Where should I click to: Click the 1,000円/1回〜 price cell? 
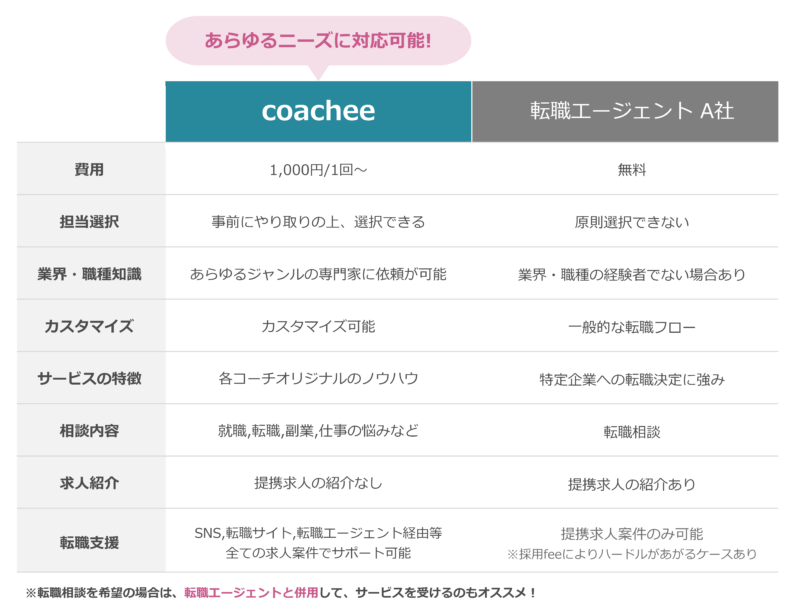318,169
